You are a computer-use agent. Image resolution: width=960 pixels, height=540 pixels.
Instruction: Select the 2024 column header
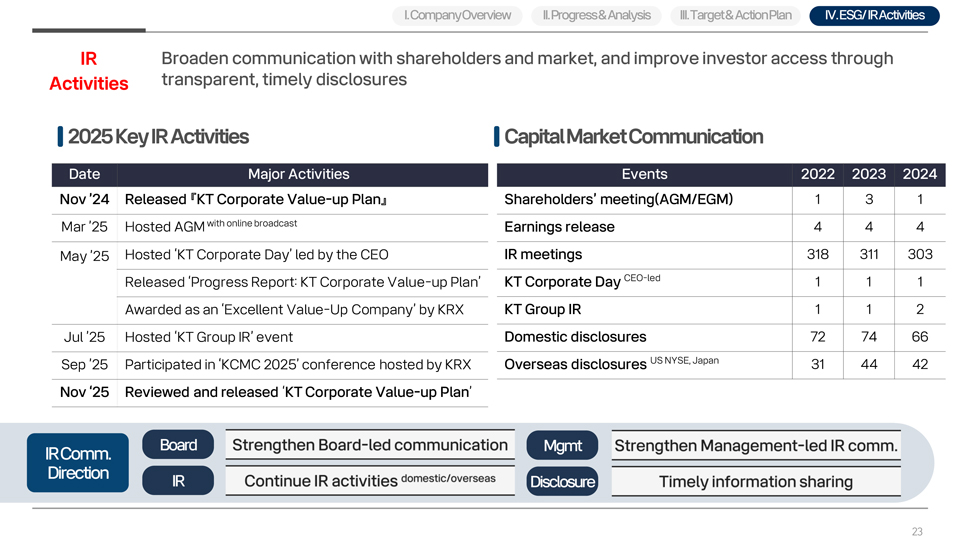pyautogui.click(x=920, y=174)
